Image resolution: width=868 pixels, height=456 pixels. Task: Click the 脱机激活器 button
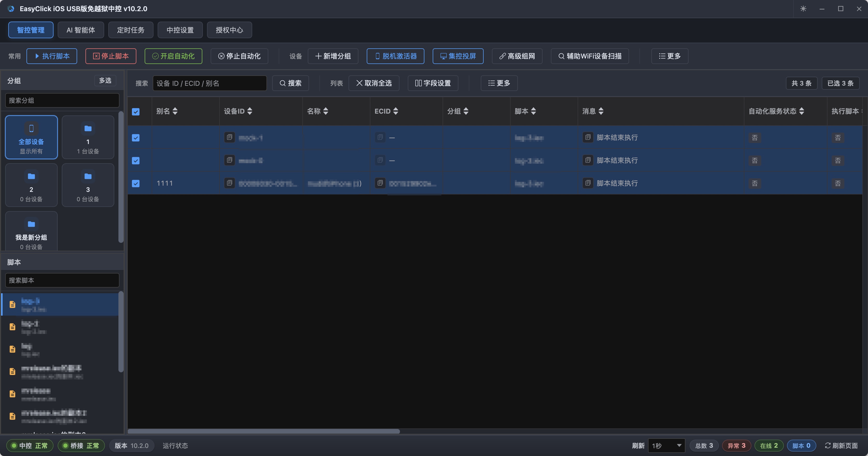(396, 56)
